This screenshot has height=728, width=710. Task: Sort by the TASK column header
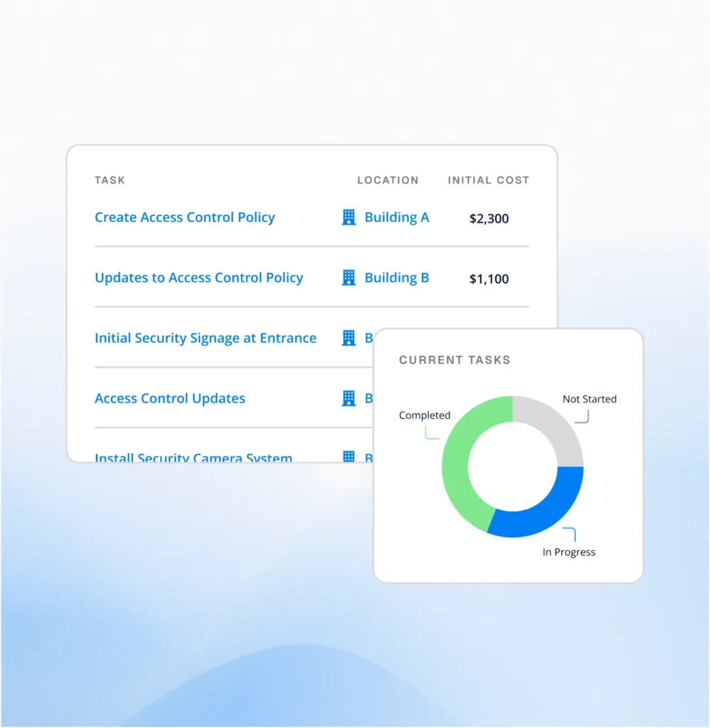(x=110, y=180)
